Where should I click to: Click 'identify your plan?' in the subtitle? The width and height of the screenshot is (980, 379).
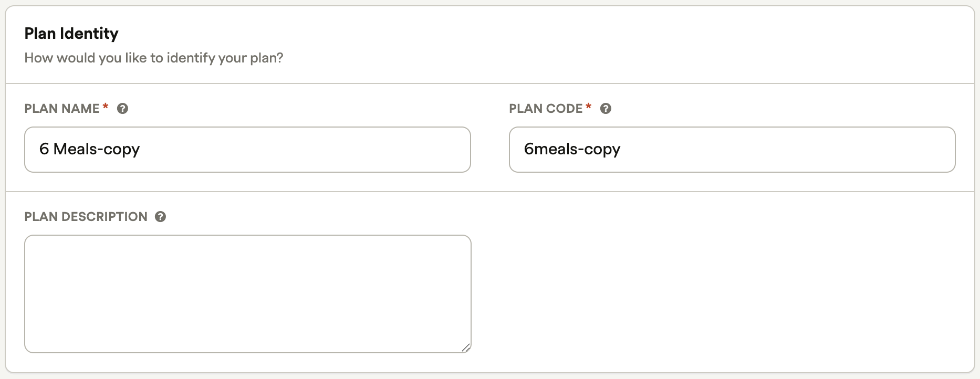[x=225, y=58]
